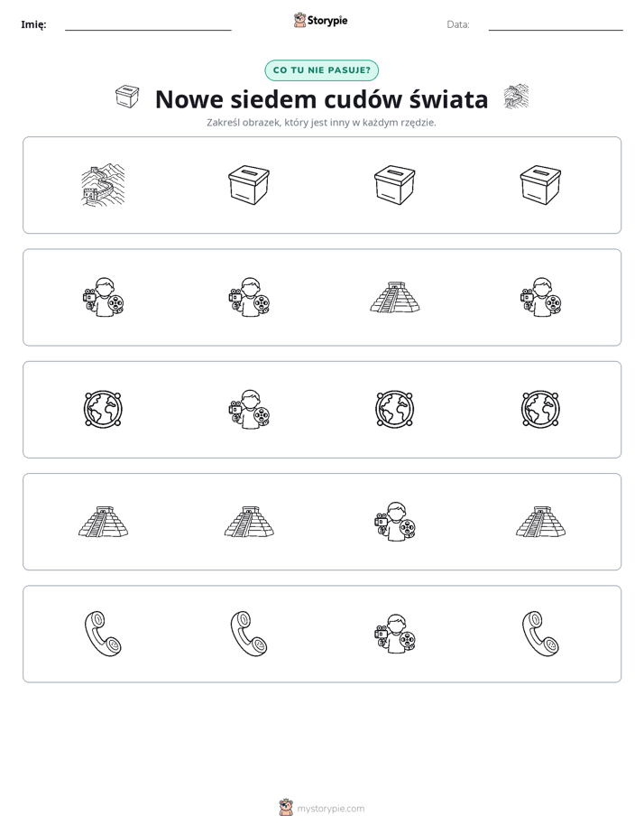
Task: Circle the Great Wall picture in row one
Action: [103, 184]
